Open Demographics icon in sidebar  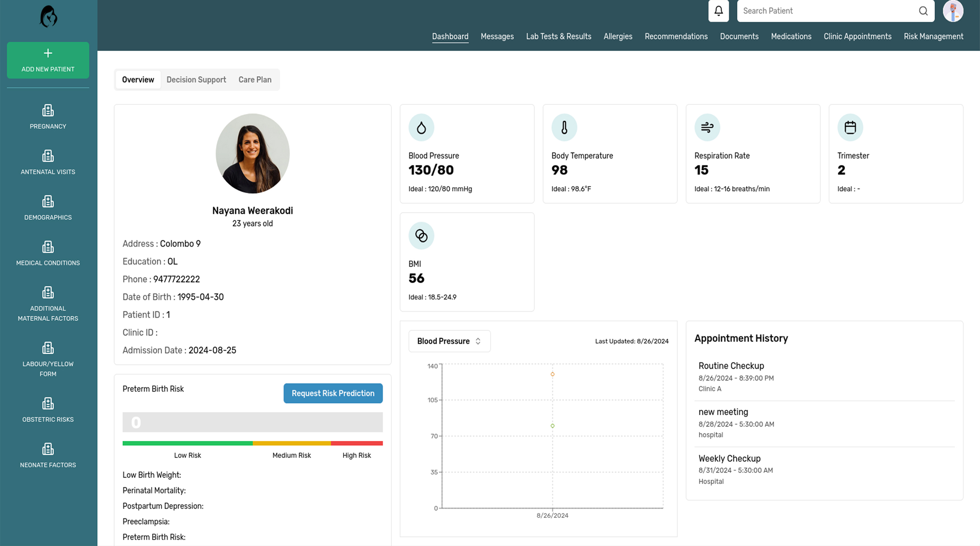coord(48,202)
